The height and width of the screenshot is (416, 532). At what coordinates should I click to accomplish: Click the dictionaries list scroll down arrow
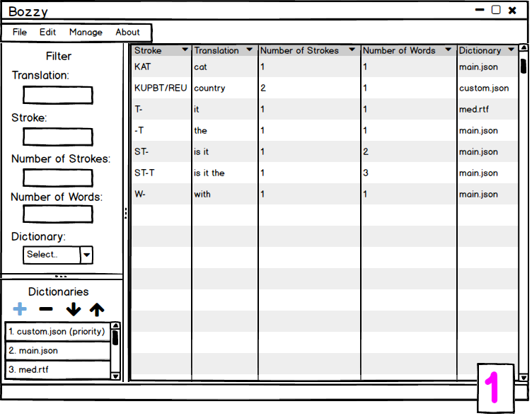(x=116, y=376)
